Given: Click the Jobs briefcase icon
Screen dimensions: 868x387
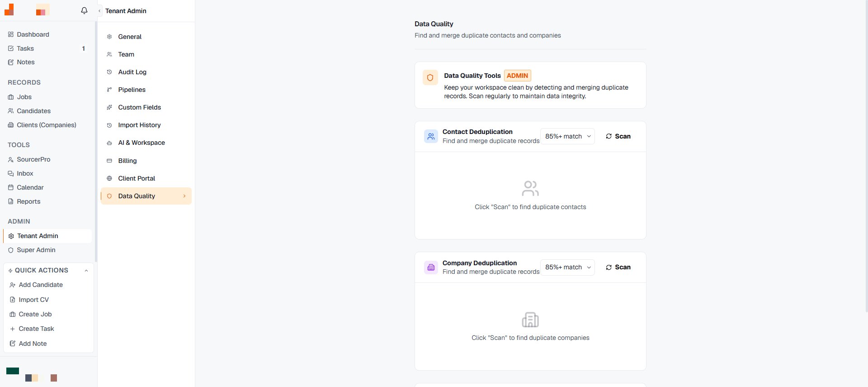Looking at the screenshot, I should pos(11,97).
